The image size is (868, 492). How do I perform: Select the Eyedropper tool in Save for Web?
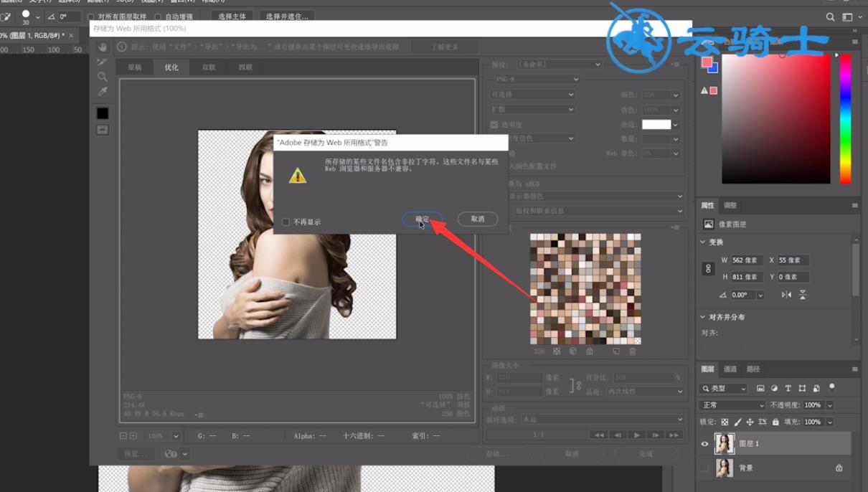103,92
